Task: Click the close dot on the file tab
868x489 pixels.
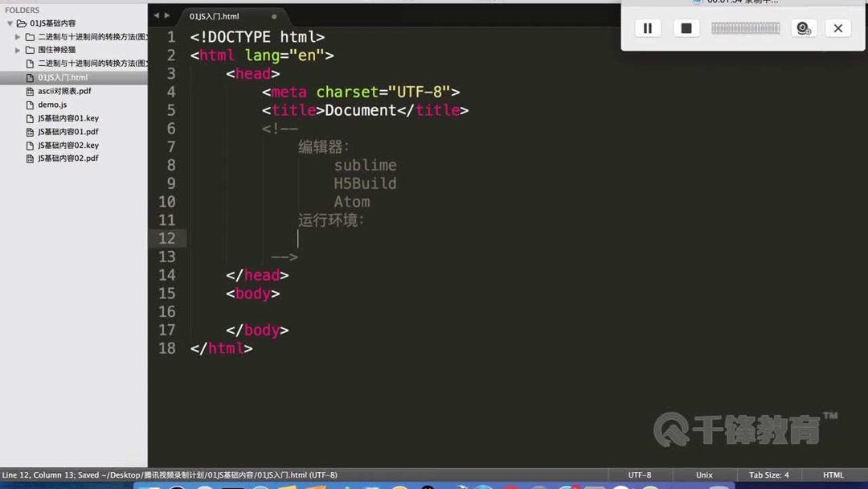Action: 273,15
